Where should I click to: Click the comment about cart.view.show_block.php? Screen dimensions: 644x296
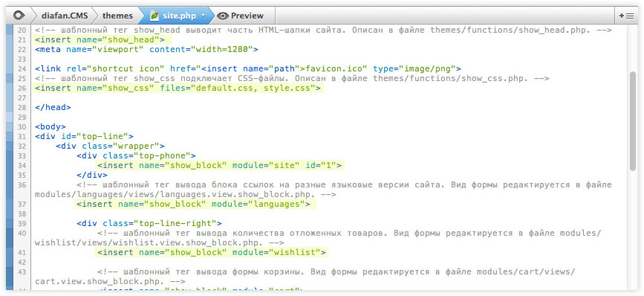(x=305, y=277)
